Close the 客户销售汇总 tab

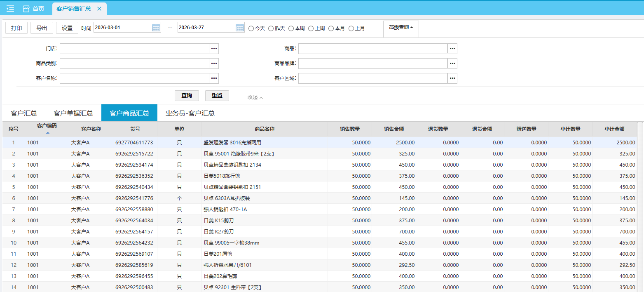(99, 9)
